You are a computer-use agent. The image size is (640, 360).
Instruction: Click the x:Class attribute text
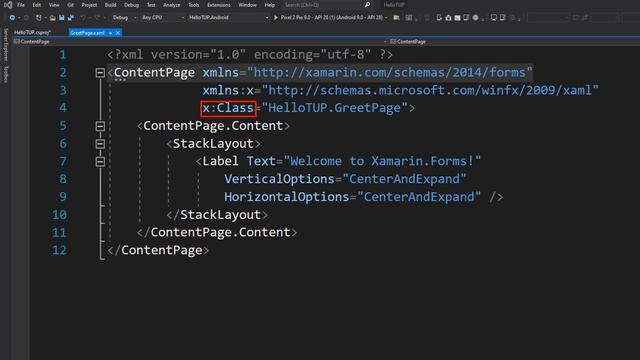coord(228,108)
